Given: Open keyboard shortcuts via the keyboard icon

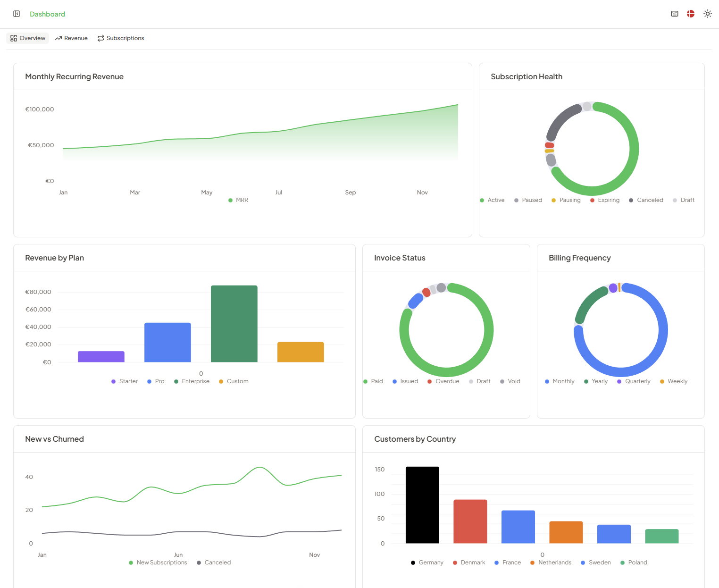Looking at the screenshot, I should point(674,14).
